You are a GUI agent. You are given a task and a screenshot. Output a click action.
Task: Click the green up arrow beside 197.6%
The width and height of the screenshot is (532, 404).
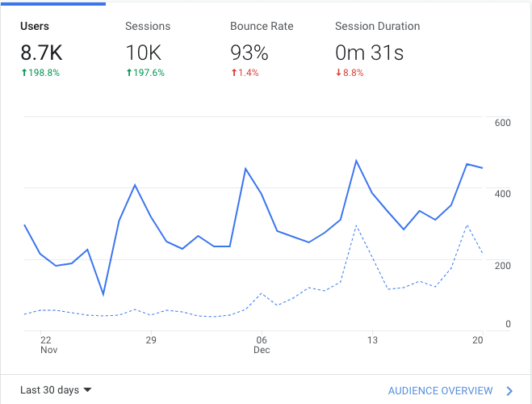129,73
